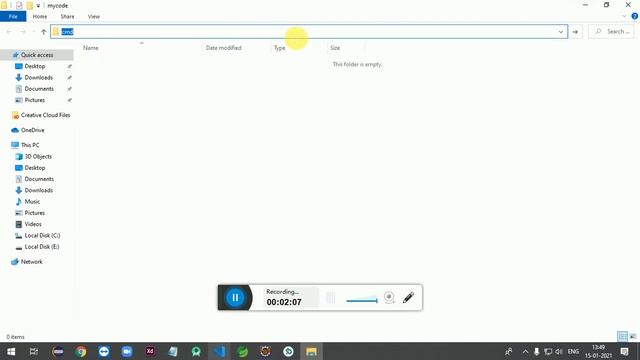Expand the address bar history dropdown
The height and width of the screenshot is (360, 640).
coord(561,32)
